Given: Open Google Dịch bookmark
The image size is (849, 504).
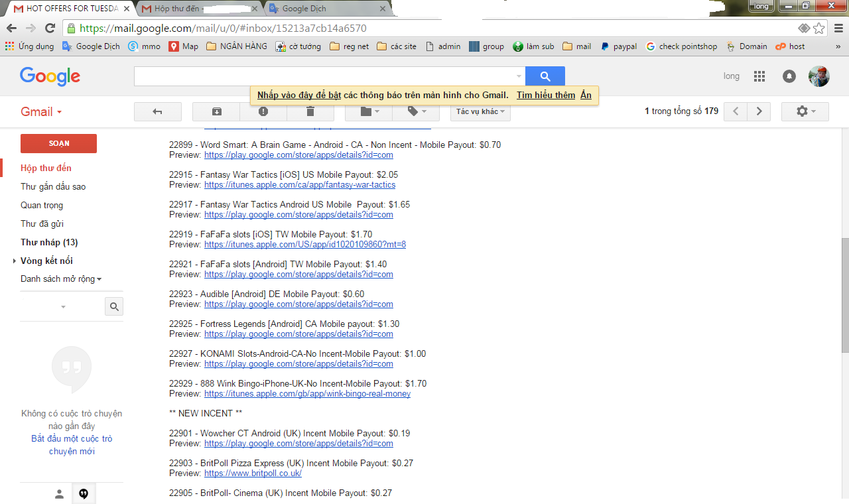Looking at the screenshot, I should point(91,46).
